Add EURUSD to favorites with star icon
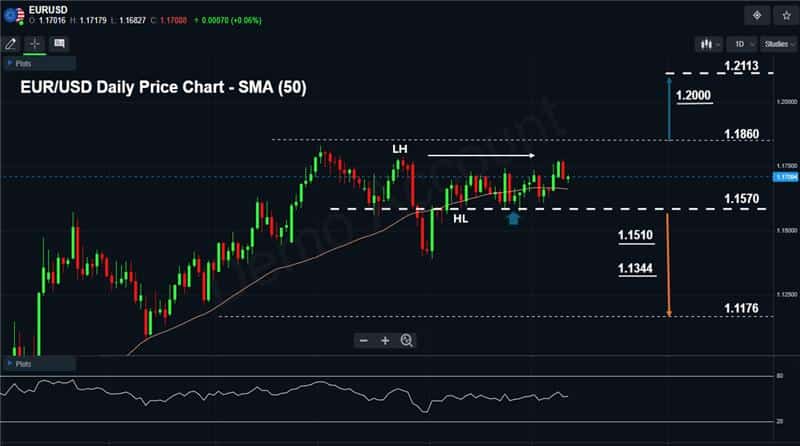800x446 pixels. 783,15
